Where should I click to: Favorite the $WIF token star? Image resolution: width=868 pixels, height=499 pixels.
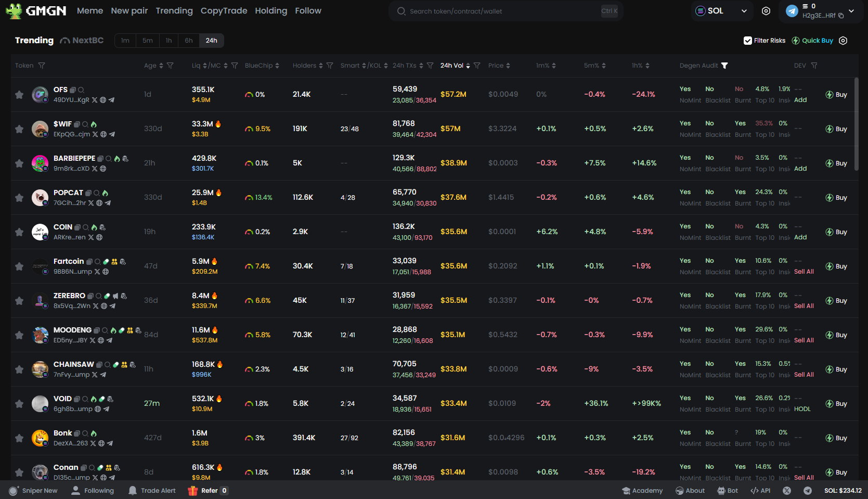click(19, 129)
